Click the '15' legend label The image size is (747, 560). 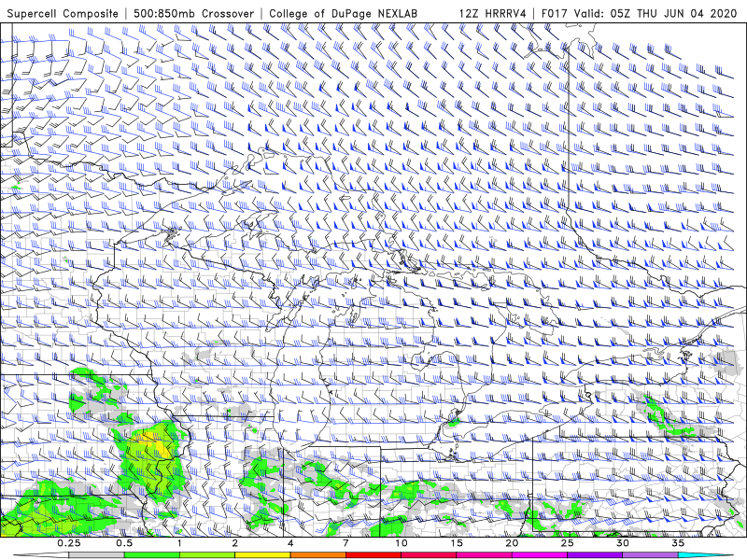[x=457, y=543]
